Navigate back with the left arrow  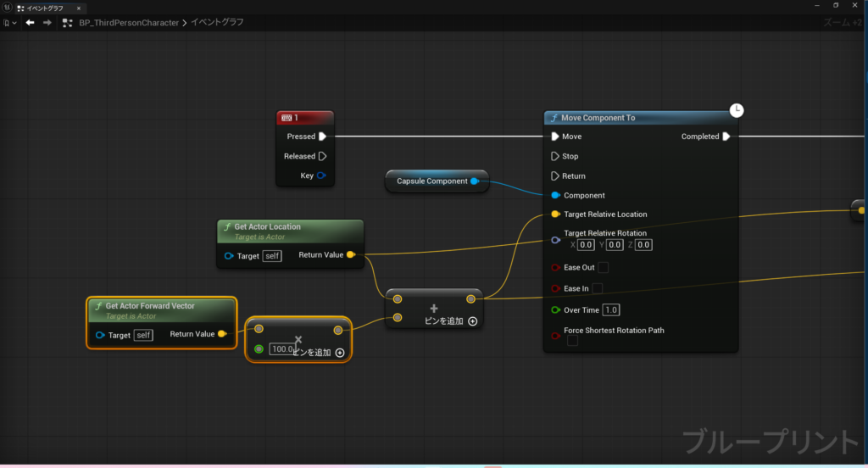click(30, 23)
